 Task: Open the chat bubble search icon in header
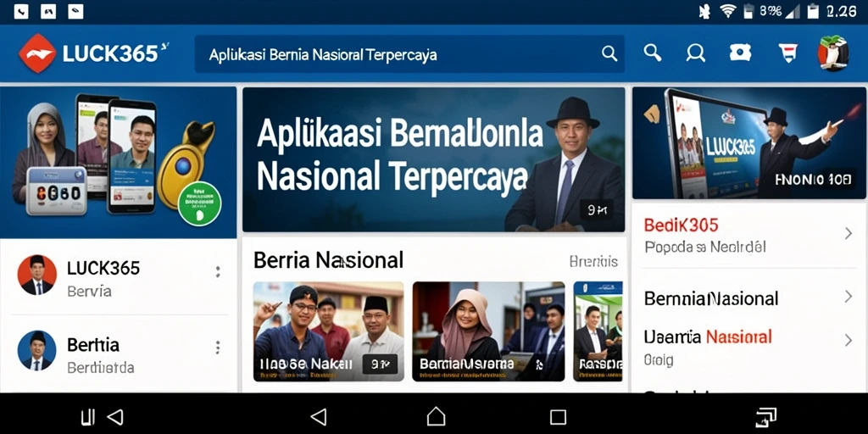[695, 53]
